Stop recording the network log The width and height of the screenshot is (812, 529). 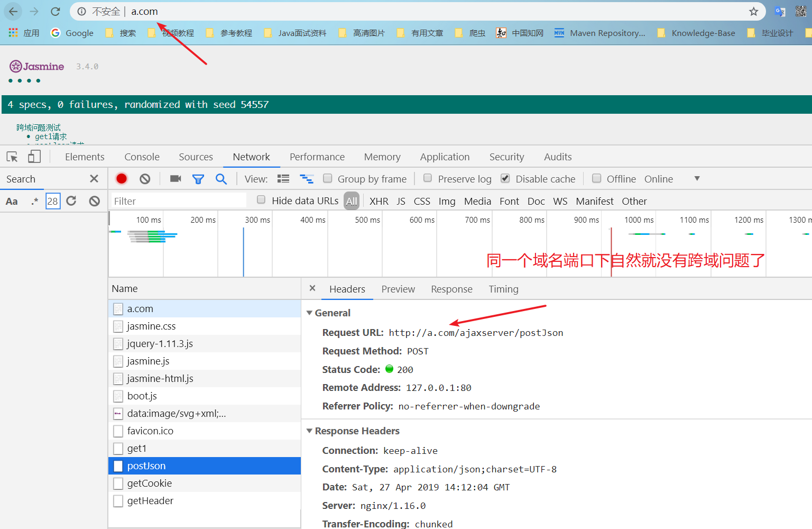[x=121, y=179]
